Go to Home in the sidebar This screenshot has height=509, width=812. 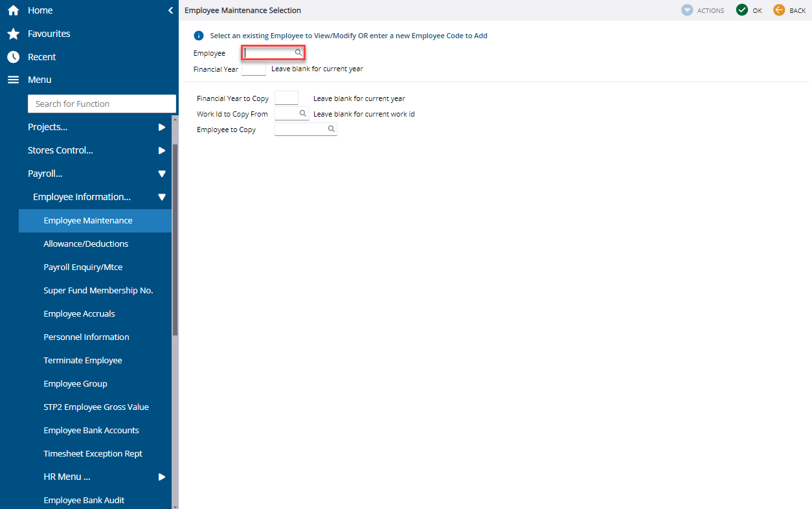click(x=40, y=10)
